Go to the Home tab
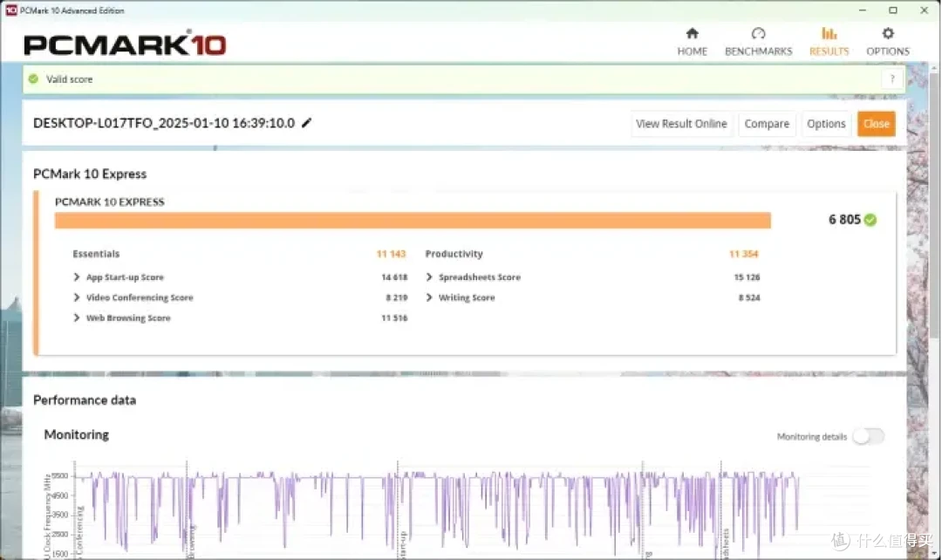 tap(692, 42)
